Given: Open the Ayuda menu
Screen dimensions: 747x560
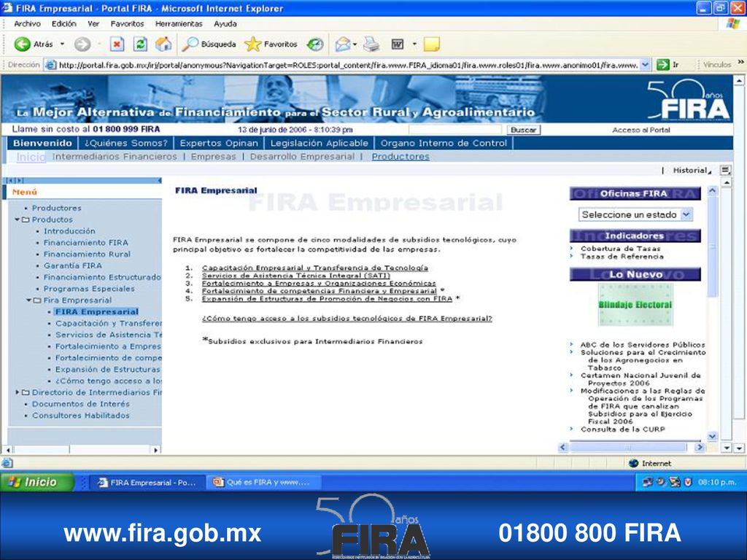Looking at the screenshot, I should pyautogui.click(x=225, y=24).
